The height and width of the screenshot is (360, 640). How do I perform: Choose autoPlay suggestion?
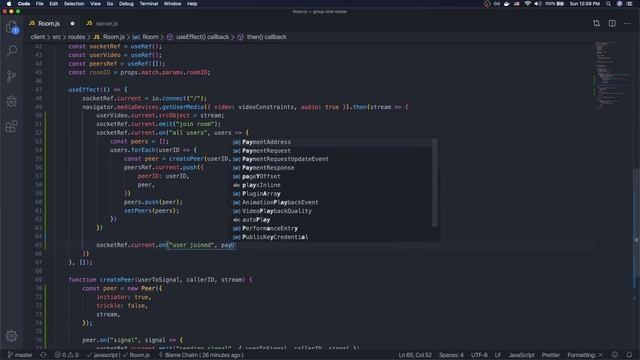[332, 220]
